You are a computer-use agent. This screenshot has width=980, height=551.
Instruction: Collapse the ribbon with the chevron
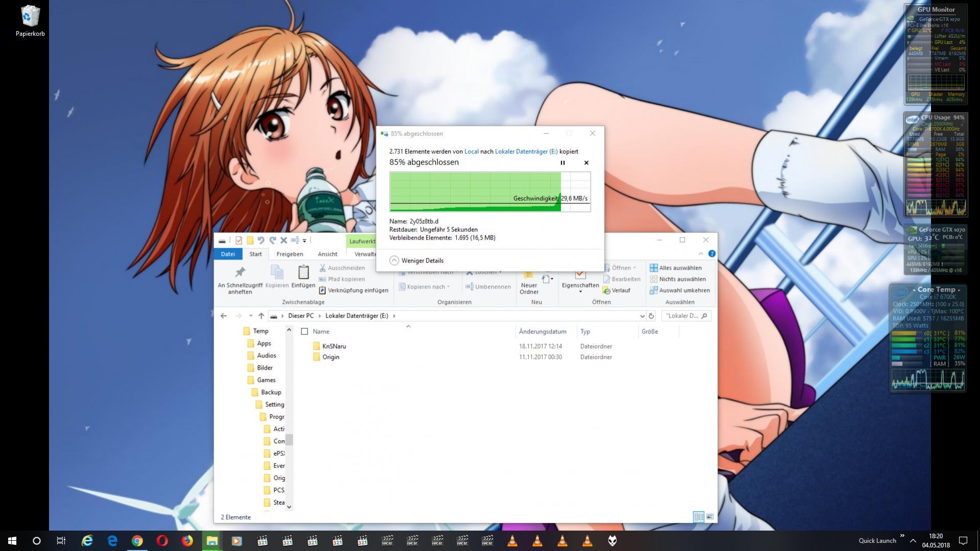tap(701, 254)
